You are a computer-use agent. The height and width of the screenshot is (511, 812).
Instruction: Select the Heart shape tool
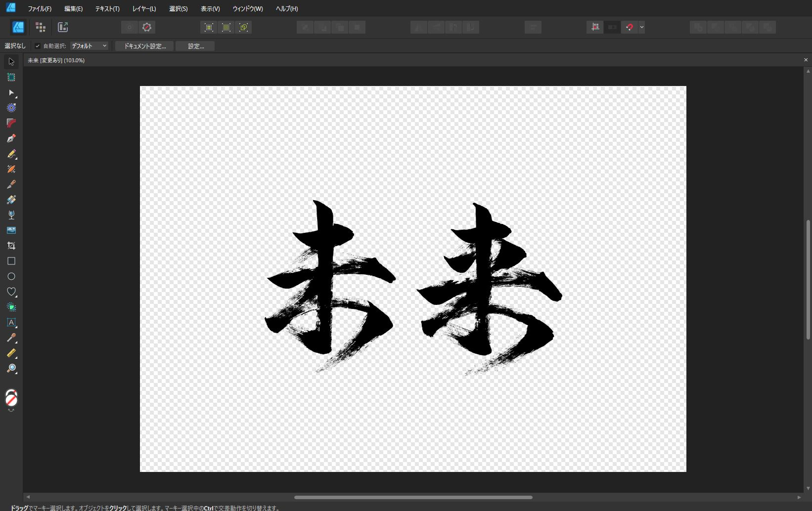pos(11,292)
